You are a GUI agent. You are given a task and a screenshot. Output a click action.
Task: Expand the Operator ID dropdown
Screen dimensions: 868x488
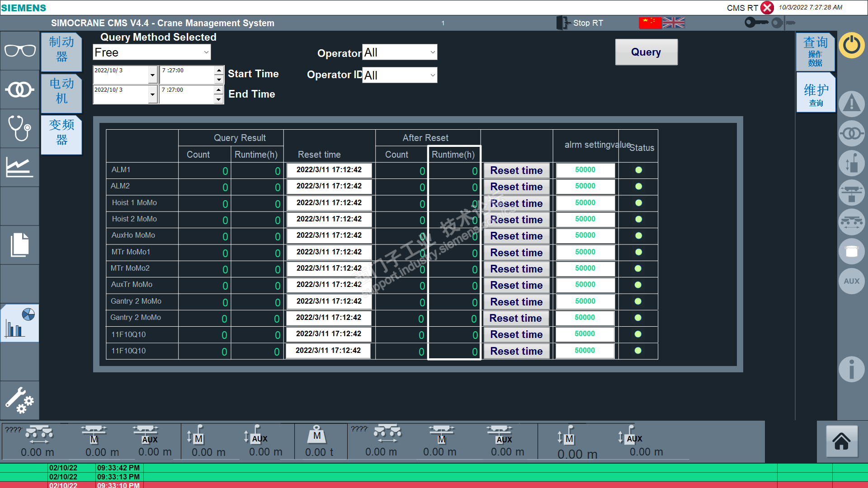[x=432, y=75]
